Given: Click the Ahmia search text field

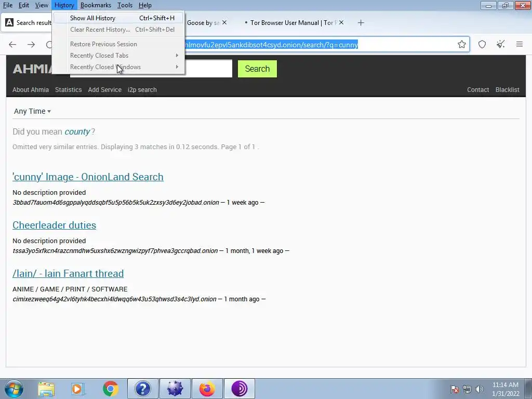Looking at the screenshot, I should (208, 69).
